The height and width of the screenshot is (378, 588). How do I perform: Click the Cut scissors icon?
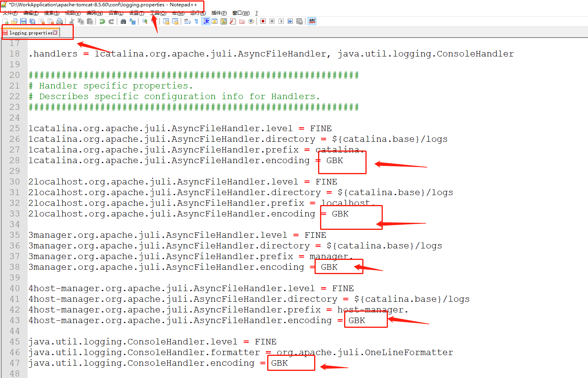pos(71,21)
